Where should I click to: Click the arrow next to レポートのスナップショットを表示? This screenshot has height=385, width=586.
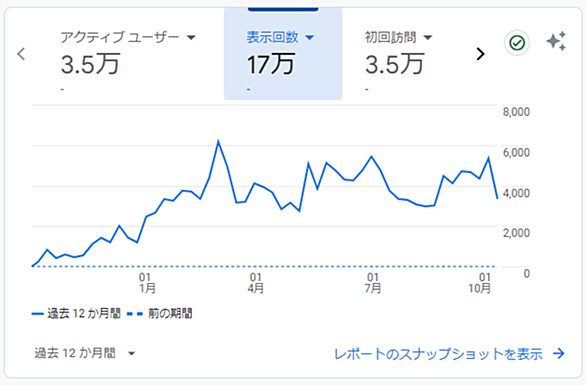tap(559, 353)
